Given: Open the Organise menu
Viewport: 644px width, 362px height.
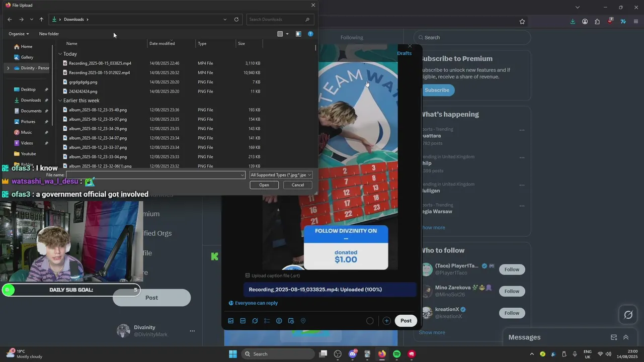Looking at the screenshot, I should pyautogui.click(x=19, y=34).
